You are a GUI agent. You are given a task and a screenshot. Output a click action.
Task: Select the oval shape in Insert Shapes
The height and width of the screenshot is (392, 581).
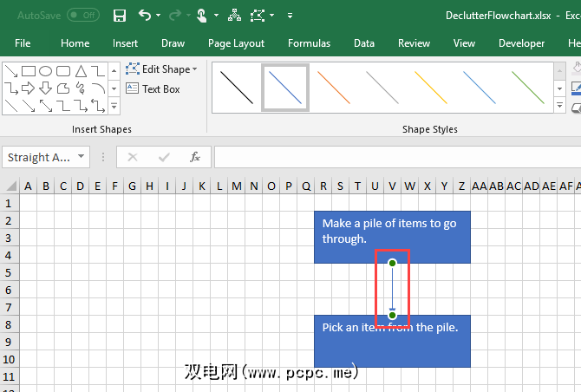point(45,71)
